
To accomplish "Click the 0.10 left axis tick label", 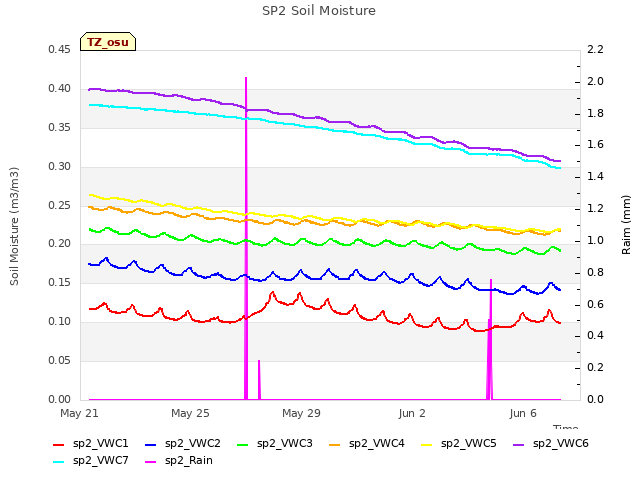I will click(x=60, y=322).
